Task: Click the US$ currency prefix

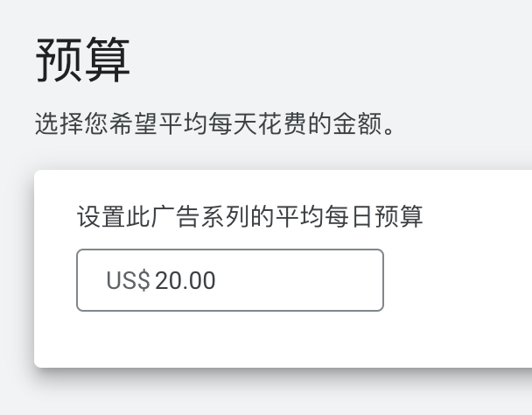Action: tap(128, 281)
